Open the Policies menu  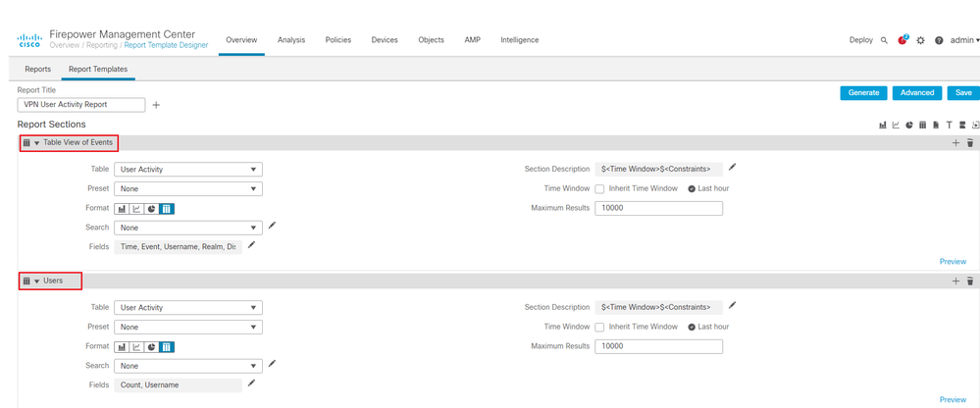(x=338, y=40)
